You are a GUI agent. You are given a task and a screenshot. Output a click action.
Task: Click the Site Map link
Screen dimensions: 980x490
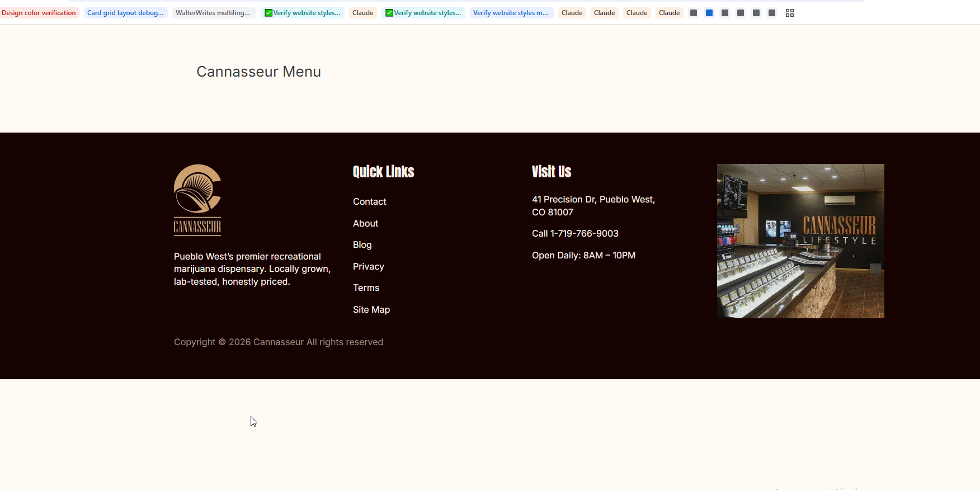371,309
